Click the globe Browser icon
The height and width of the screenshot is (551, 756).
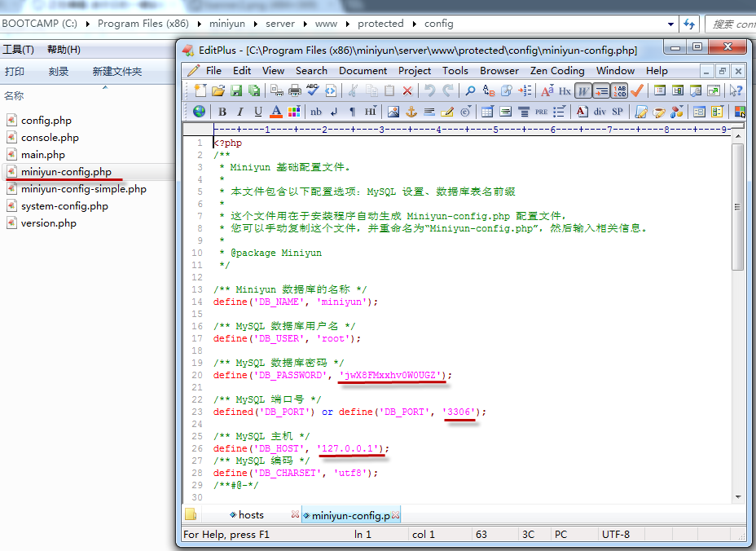[x=199, y=112]
